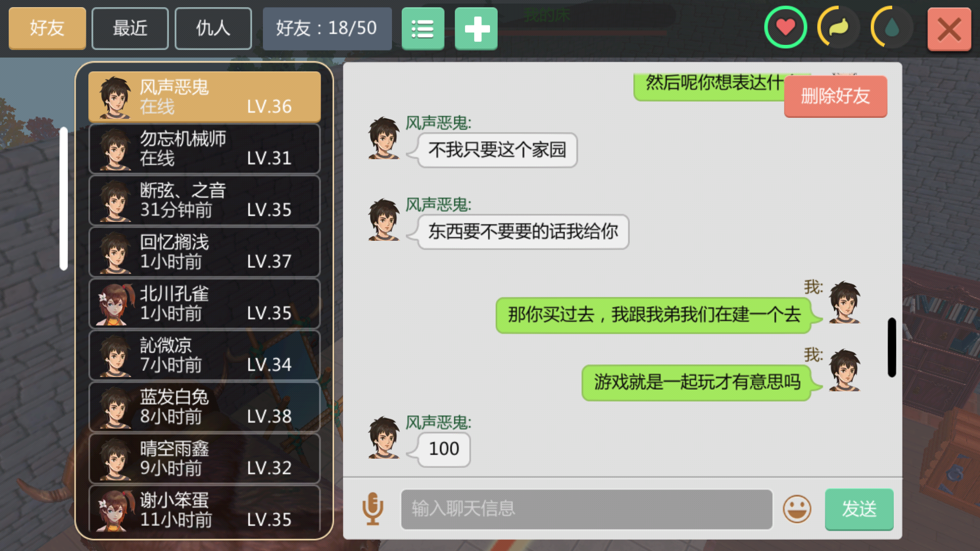Open the emoji smiley picker
The width and height of the screenshot is (980, 551).
[x=797, y=509]
